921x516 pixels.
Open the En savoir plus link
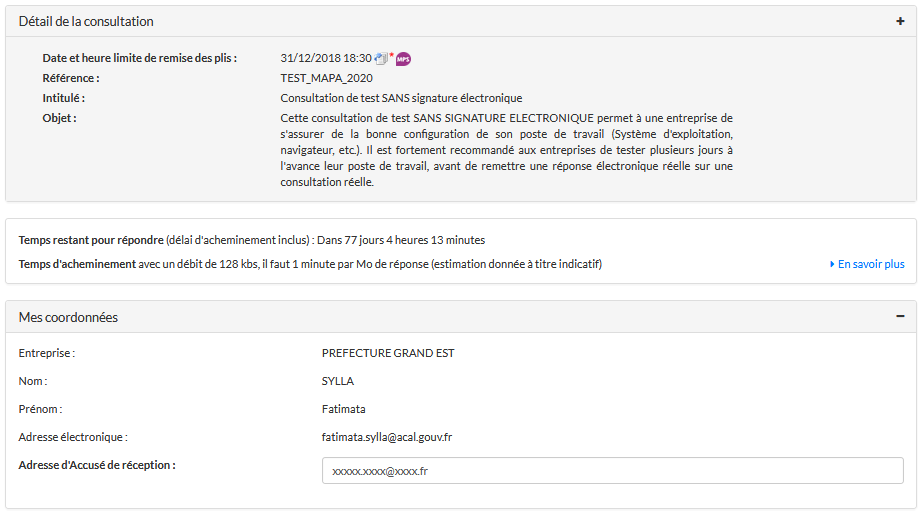(871, 264)
